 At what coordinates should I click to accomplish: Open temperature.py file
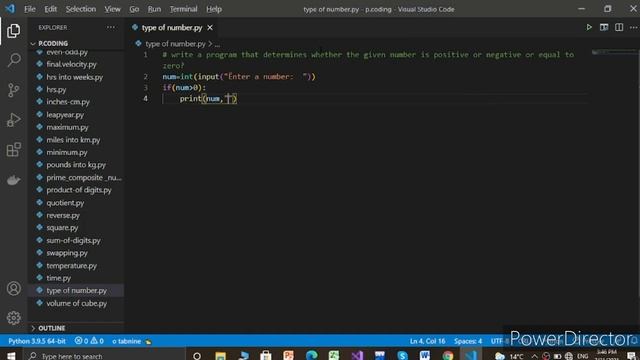(71, 266)
